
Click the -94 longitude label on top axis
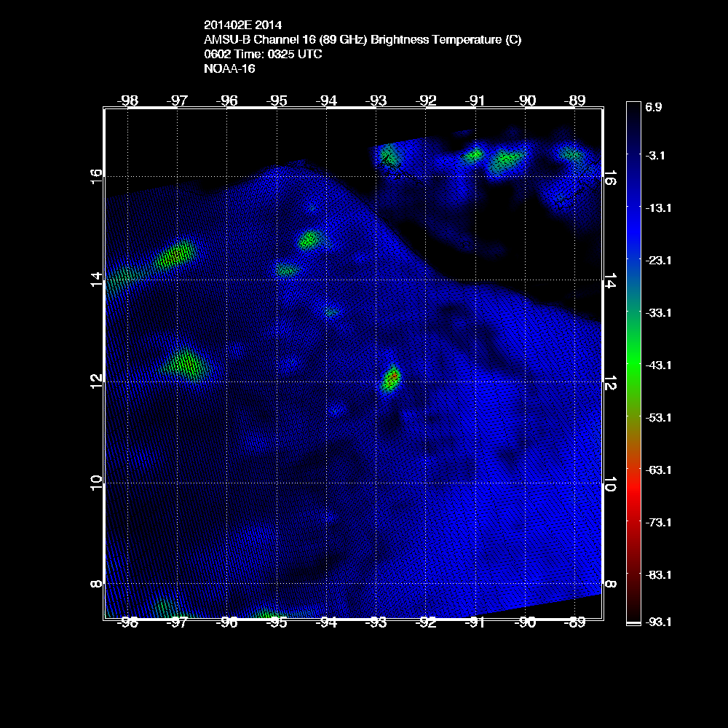[327, 100]
